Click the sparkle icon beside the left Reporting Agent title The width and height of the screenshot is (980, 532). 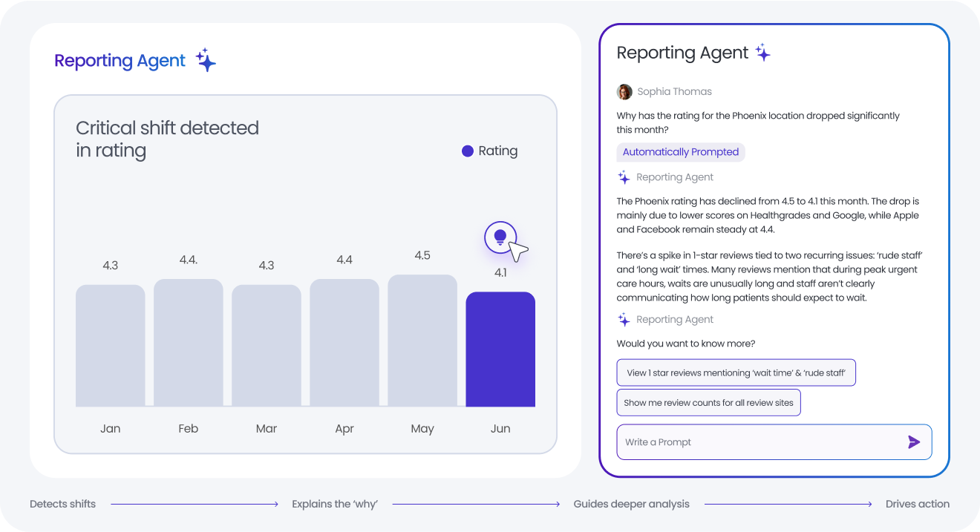206,60
